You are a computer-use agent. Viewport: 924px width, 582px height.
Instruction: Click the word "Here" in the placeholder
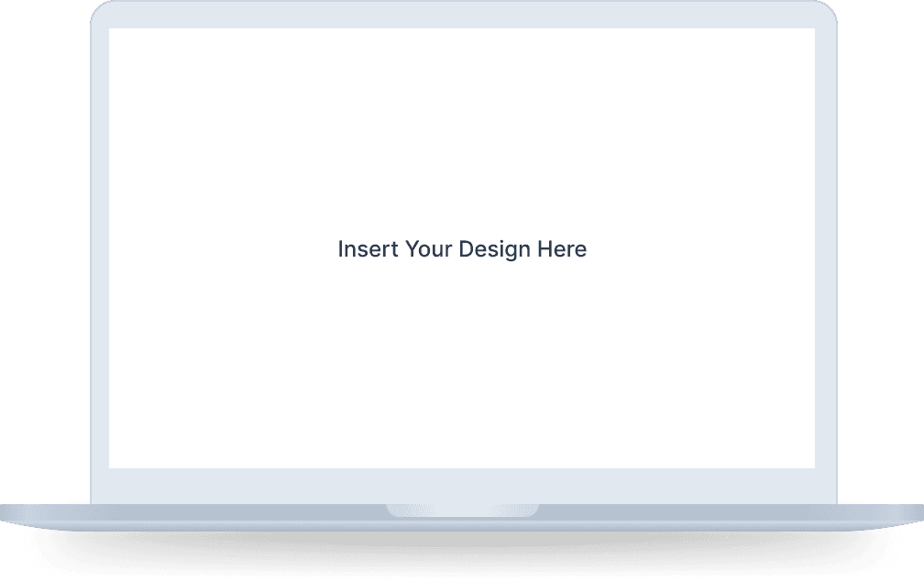[562, 249]
